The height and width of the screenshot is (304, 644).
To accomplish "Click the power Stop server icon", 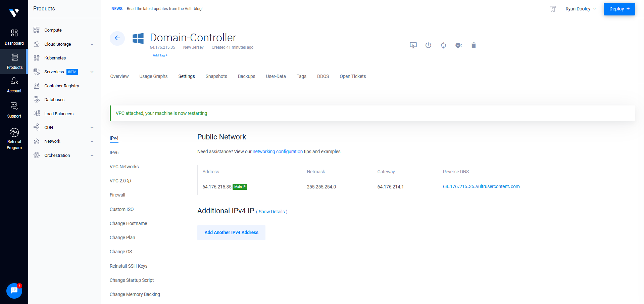I will (428, 45).
